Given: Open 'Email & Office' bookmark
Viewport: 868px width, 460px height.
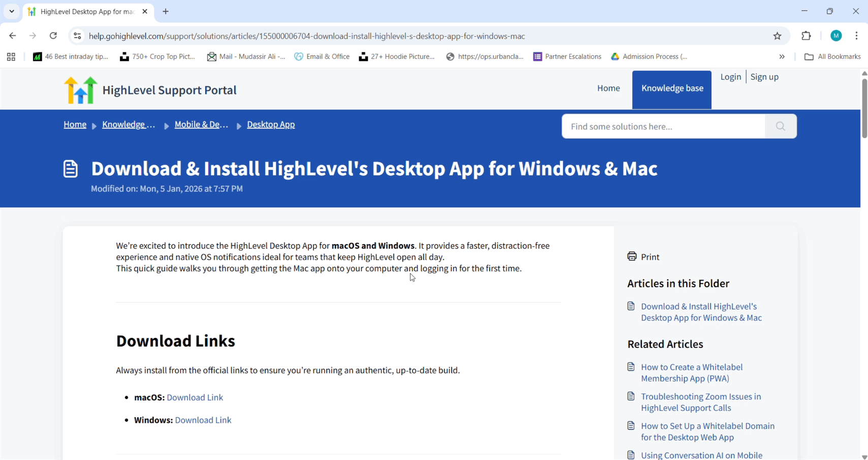Looking at the screenshot, I should point(322,56).
